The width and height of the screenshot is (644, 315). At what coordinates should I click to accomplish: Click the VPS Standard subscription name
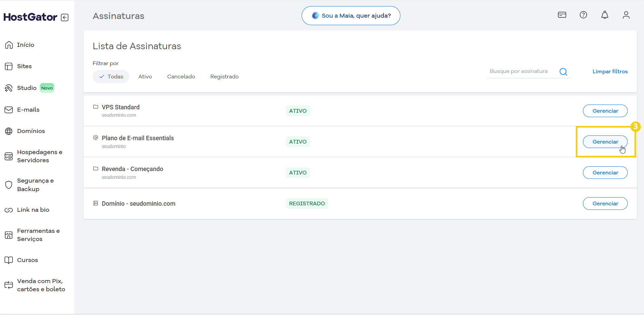[120, 107]
